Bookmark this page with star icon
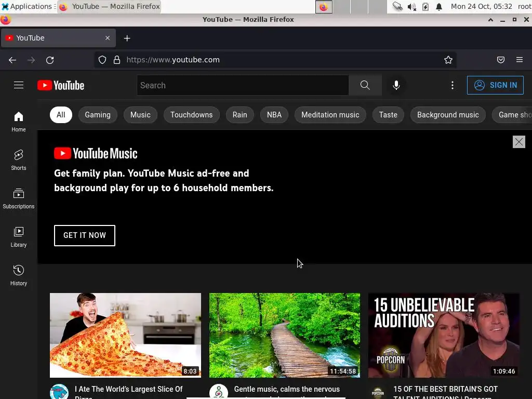Image resolution: width=532 pixels, height=399 pixels. [x=448, y=60]
